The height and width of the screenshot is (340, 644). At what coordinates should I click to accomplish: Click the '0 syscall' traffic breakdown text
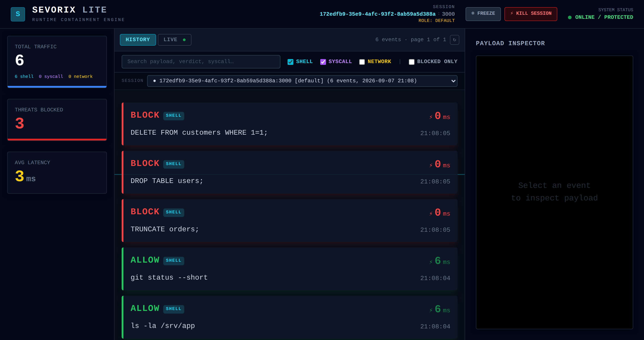[51, 76]
